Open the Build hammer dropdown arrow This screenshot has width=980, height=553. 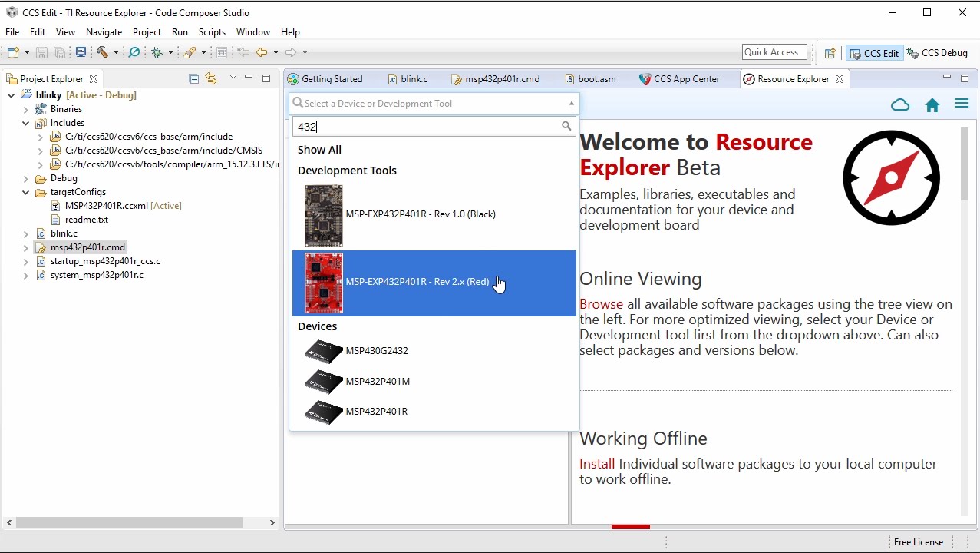click(x=117, y=52)
